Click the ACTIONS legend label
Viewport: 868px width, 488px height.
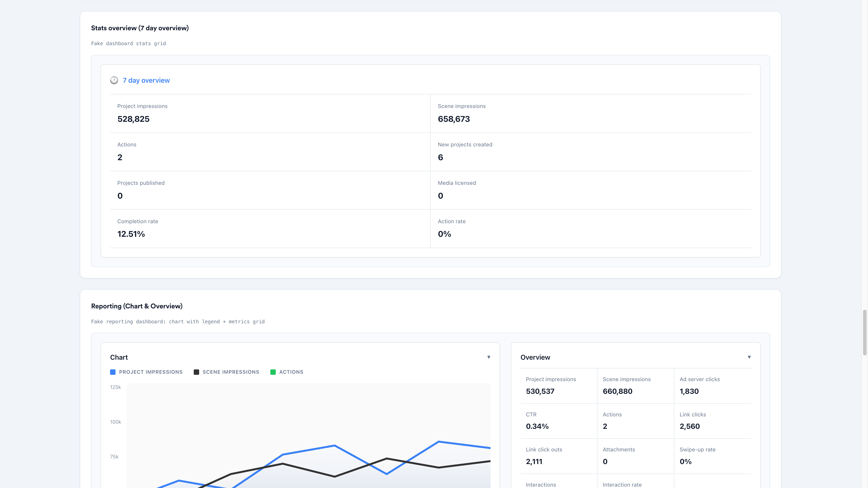click(x=291, y=372)
